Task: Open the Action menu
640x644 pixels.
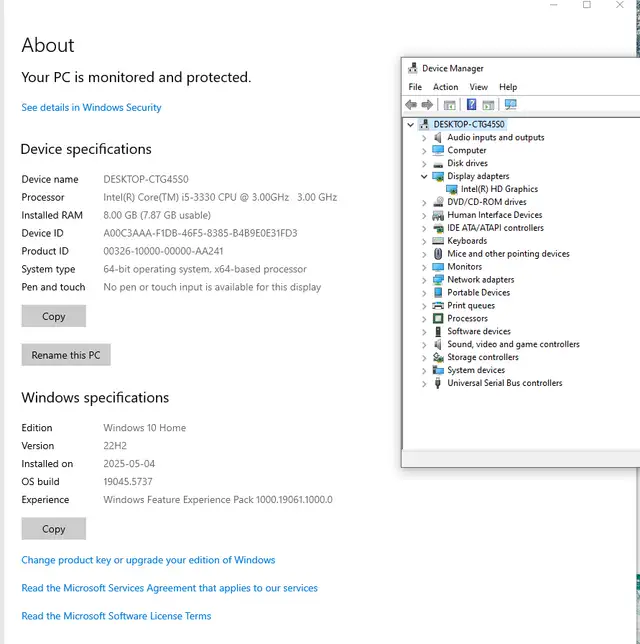Action: point(445,87)
